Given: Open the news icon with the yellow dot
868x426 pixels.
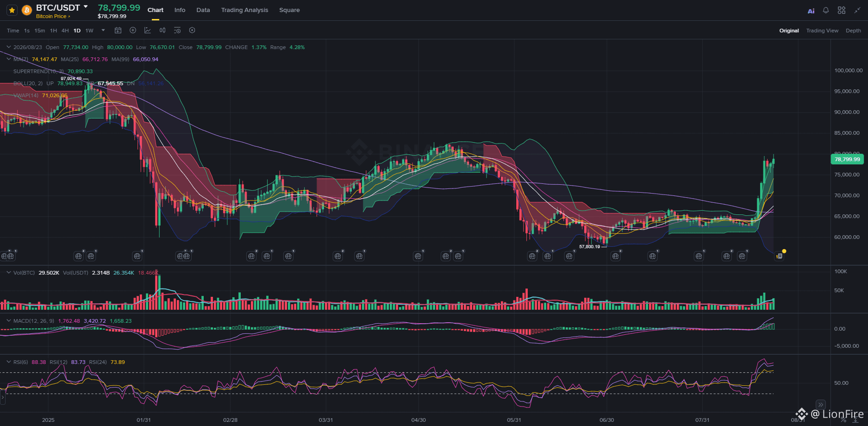Looking at the screenshot, I should 780,255.
